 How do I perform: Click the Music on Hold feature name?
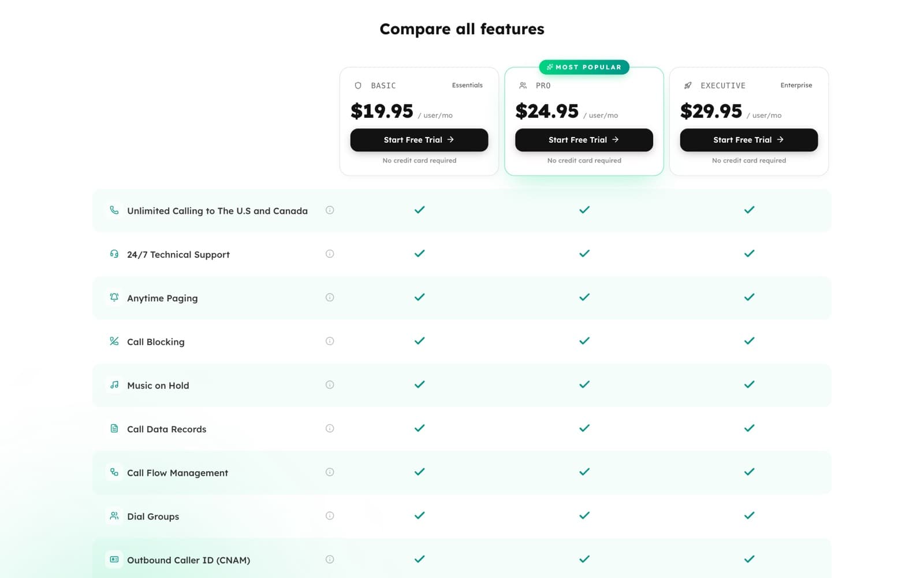click(158, 386)
